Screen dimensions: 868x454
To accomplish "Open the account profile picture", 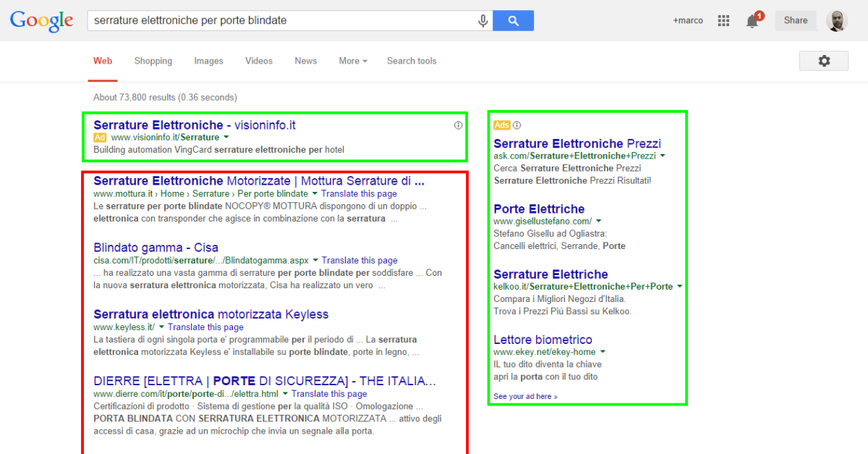I will [837, 21].
